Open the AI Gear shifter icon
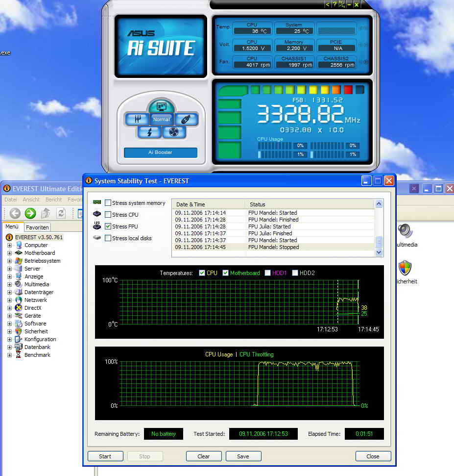This screenshot has width=454, height=476. point(138,119)
